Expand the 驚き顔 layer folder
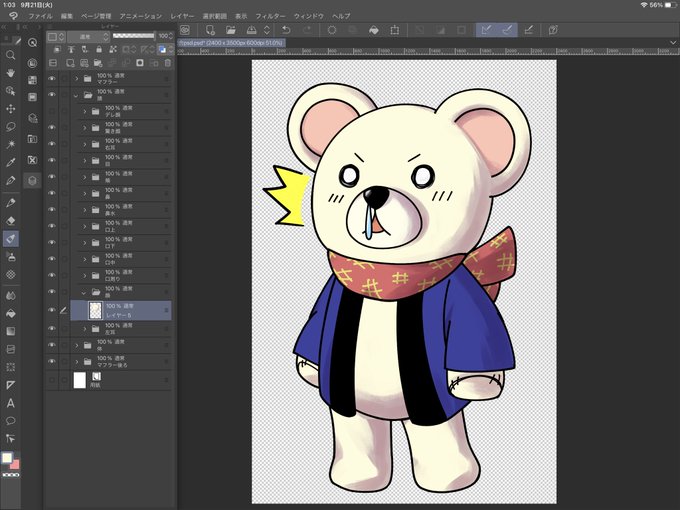Screen dimensions: 680x510 tap(85, 128)
